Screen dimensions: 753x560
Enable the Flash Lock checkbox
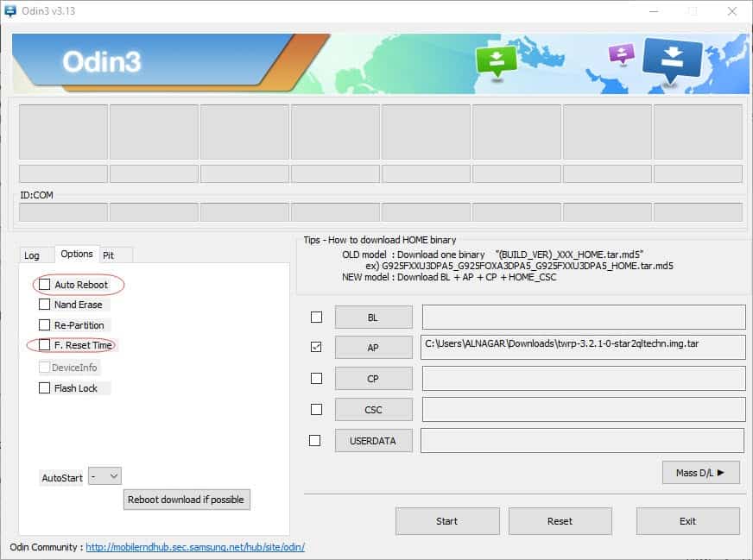pos(44,387)
